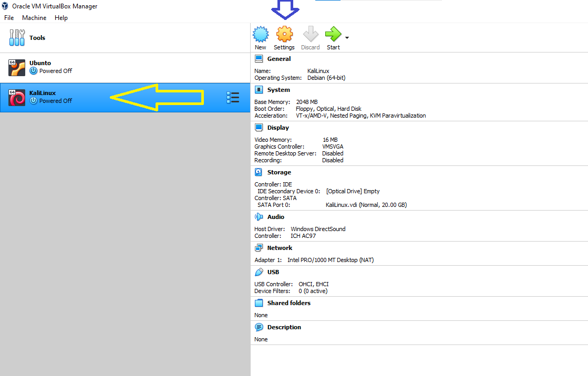Click the 'VMSVGA' graphics controller value
This screenshot has width=588, height=376.
coord(333,147)
